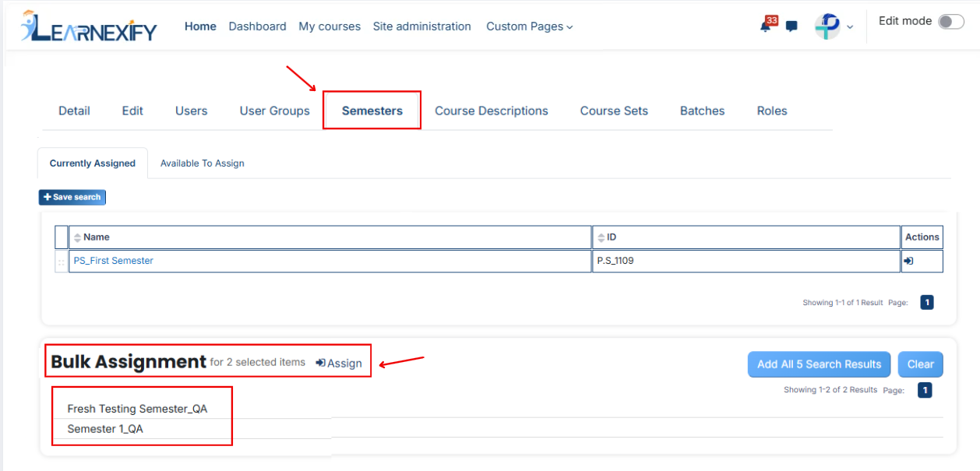Viewport: 980px width, 471px height.
Task: Select Semester 1_QA item
Action: tap(105, 429)
